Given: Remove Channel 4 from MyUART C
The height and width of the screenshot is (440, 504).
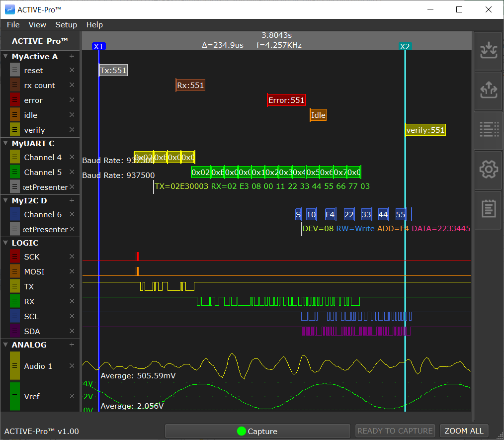Looking at the screenshot, I should tap(73, 157).
